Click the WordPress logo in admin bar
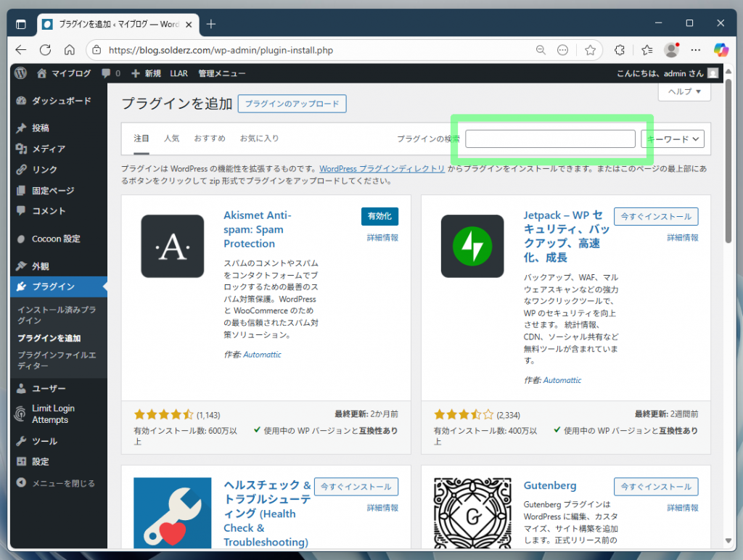743x560 pixels. click(20, 73)
